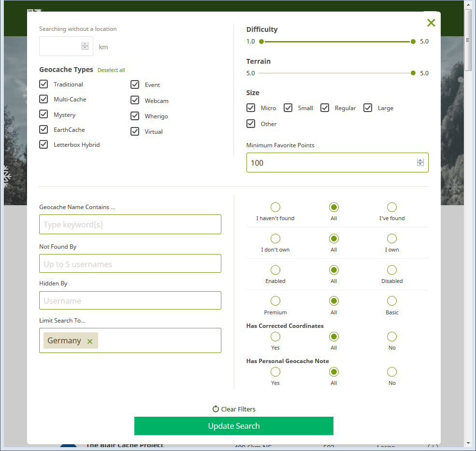This screenshot has width=476, height=451.
Task: Select the I've found radio button
Action: [392, 207]
